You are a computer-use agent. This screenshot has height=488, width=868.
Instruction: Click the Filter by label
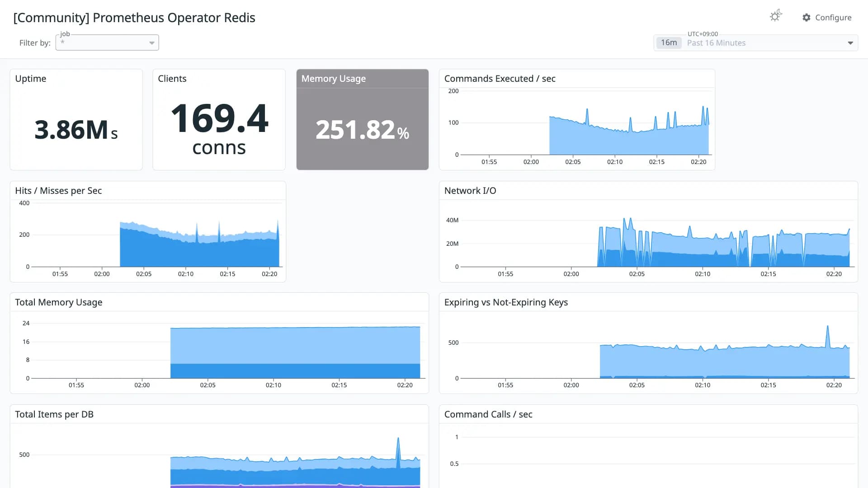pos(35,43)
